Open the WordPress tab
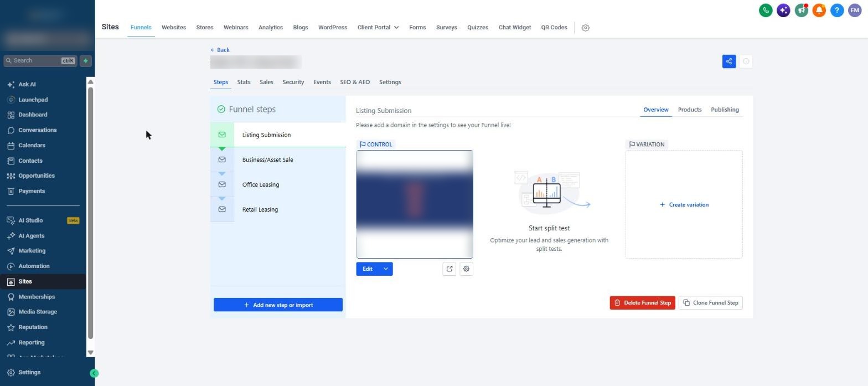Viewport: 868px width, 386px height. coord(333,28)
